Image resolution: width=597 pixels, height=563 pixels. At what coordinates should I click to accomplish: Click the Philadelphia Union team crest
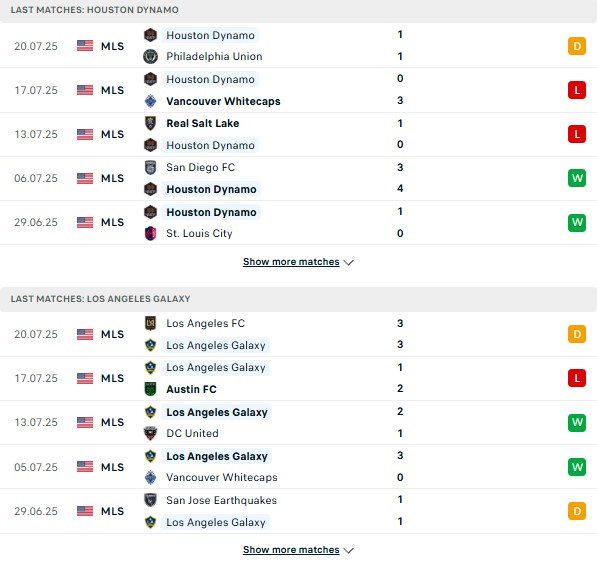150,56
